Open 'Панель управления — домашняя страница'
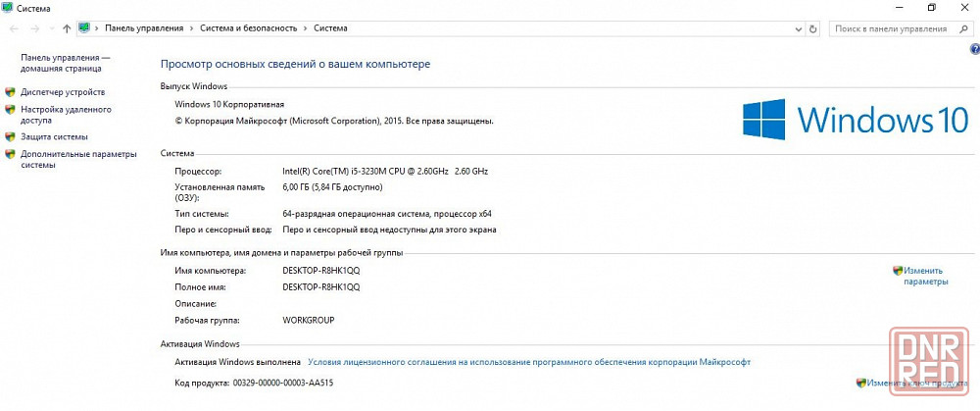The width and height of the screenshot is (980, 411). (x=65, y=63)
